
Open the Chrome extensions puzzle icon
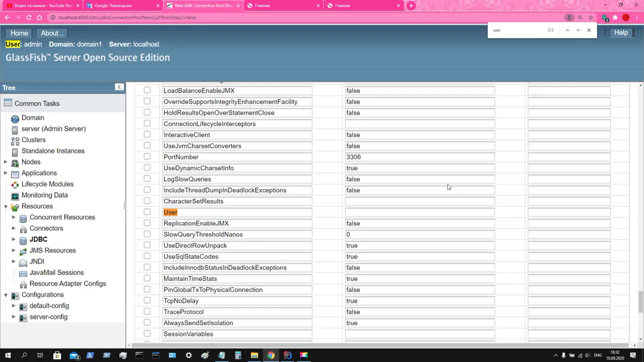[x=615, y=17]
